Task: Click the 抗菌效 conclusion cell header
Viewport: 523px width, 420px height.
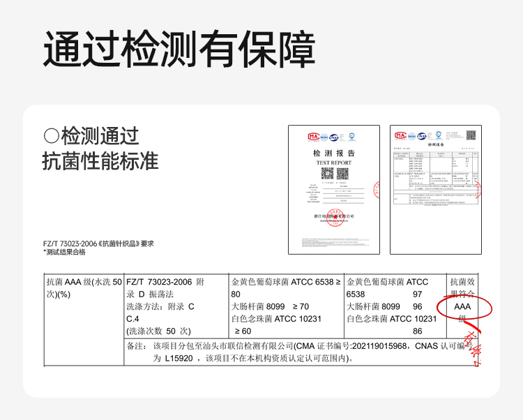Action: point(462,283)
